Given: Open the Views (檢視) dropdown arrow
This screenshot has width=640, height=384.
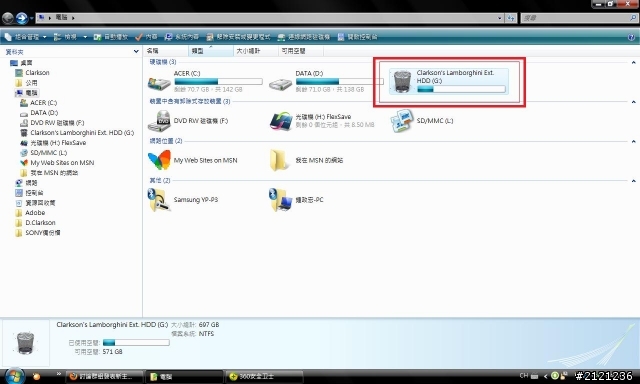Looking at the screenshot, I should 85,37.
